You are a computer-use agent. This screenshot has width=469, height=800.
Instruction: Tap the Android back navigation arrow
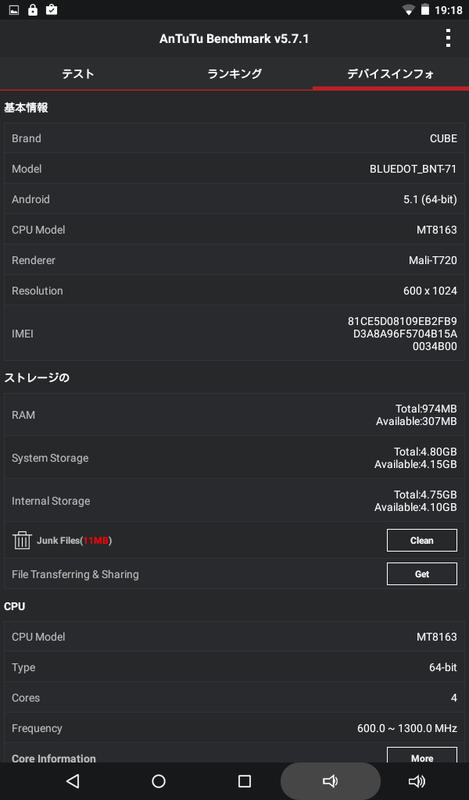pos(73,781)
